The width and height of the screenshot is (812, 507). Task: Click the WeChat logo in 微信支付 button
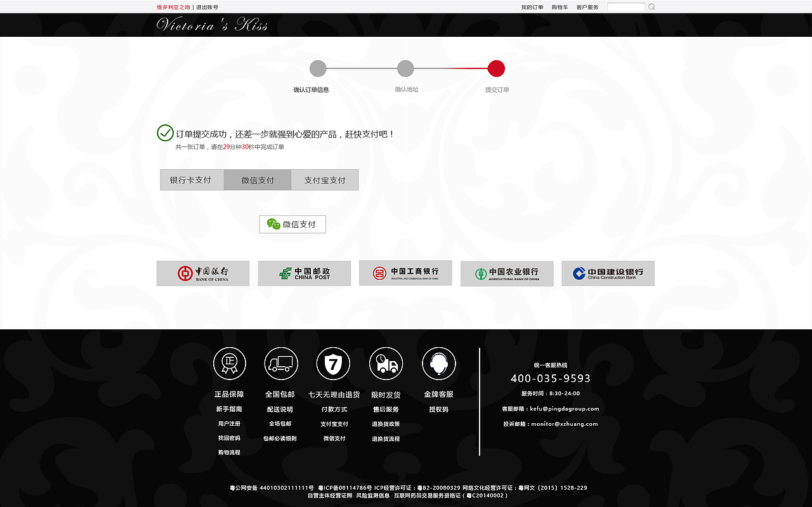[273, 224]
